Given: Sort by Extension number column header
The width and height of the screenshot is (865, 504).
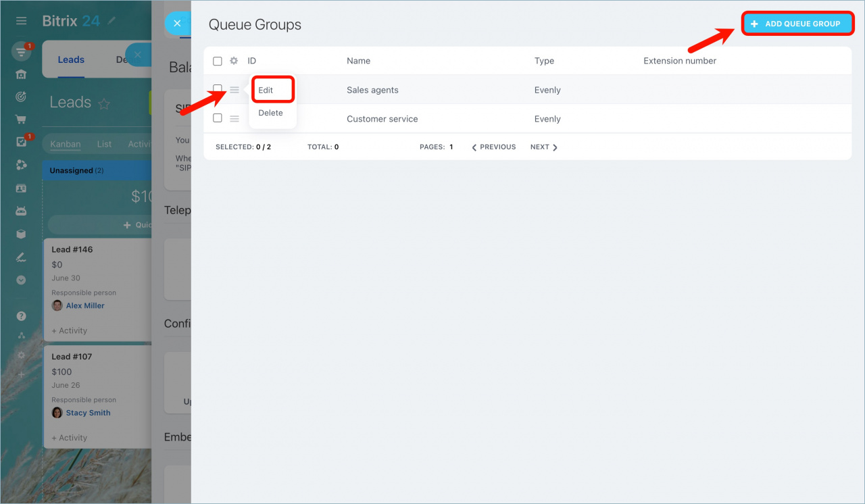Looking at the screenshot, I should (680, 61).
